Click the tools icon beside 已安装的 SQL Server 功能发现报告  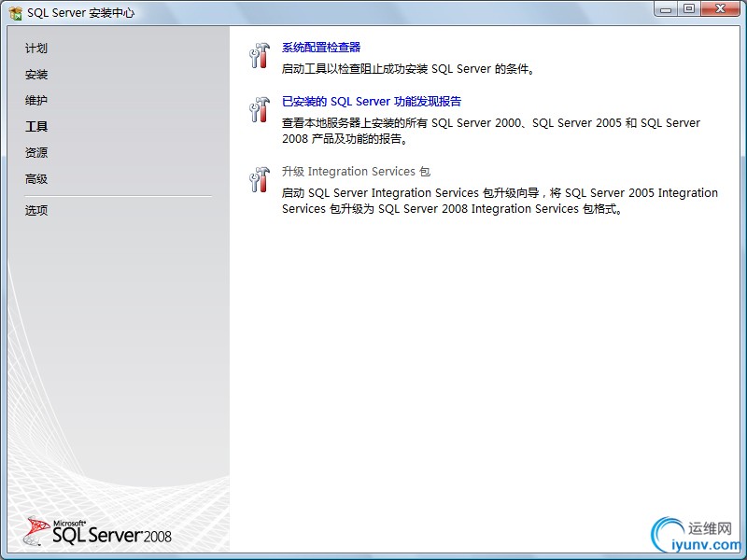tap(260, 109)
